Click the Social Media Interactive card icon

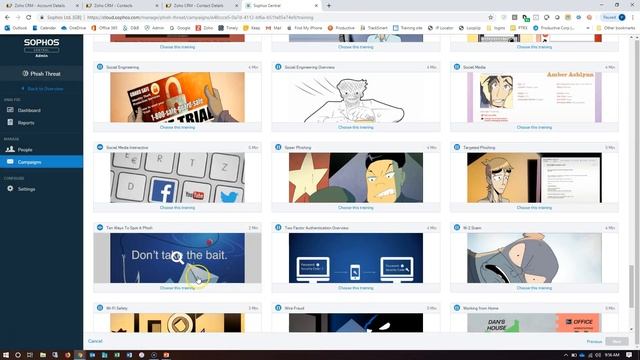coord(100,147)
